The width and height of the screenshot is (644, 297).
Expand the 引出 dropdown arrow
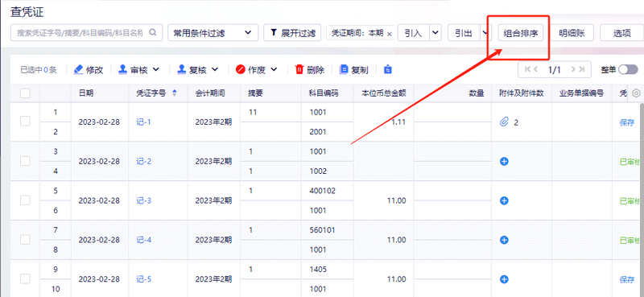[x=486, y=33]
